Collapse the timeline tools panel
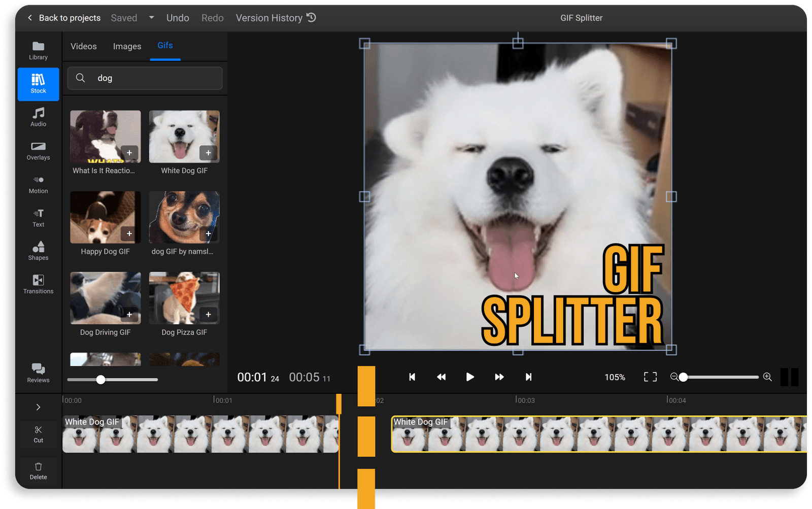The image size is (812, 509). coord(38,406)
